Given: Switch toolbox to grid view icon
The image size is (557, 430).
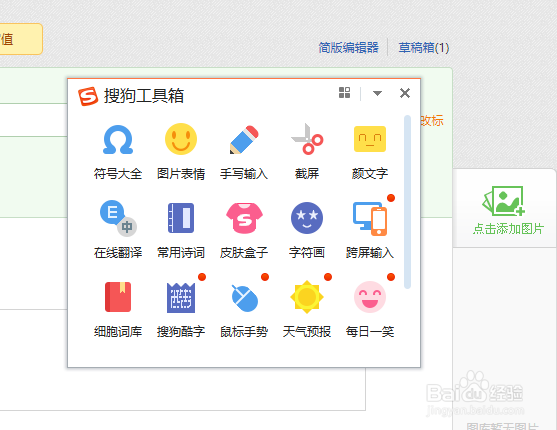Looking at the screenshot, I should click(344, 93).
